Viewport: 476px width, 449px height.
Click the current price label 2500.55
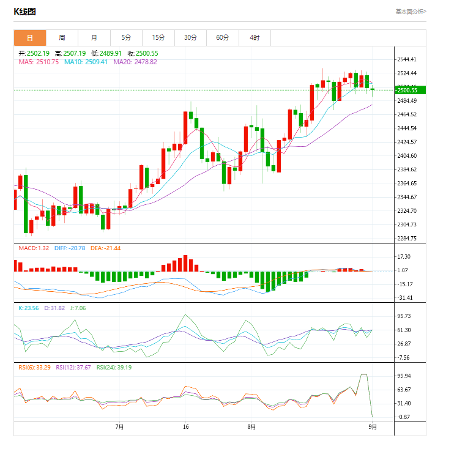pyautogui.click(x=410, y=90)
